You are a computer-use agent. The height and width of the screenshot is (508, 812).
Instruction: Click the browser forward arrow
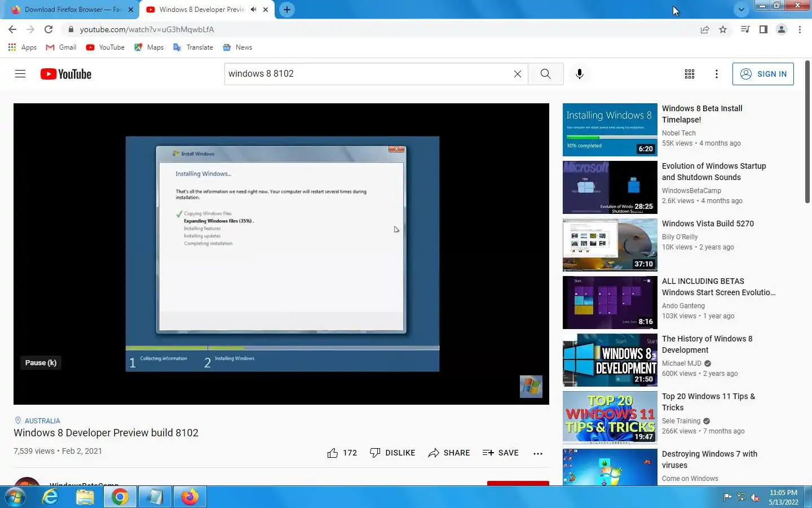click(x=30, y=29)
